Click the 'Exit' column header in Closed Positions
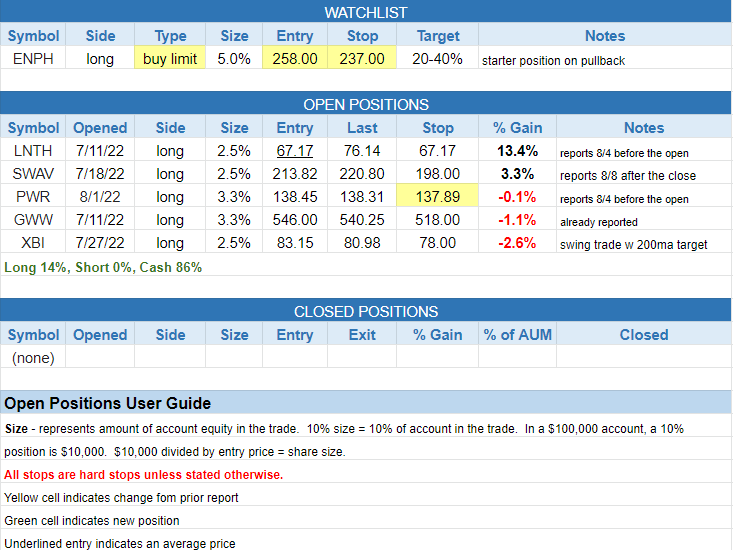Screen dimensions: 733x550 (x=362, y=335)
